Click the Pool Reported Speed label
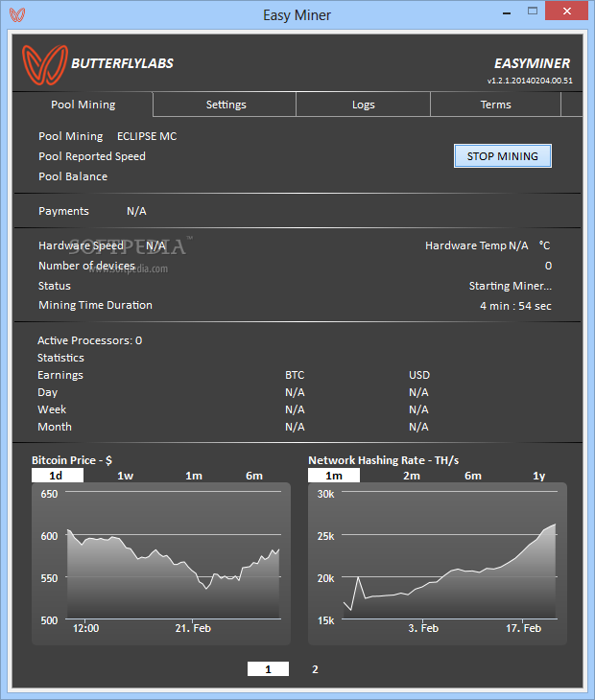The height and width of the screenshot is (700, 595). click(92, 156)
